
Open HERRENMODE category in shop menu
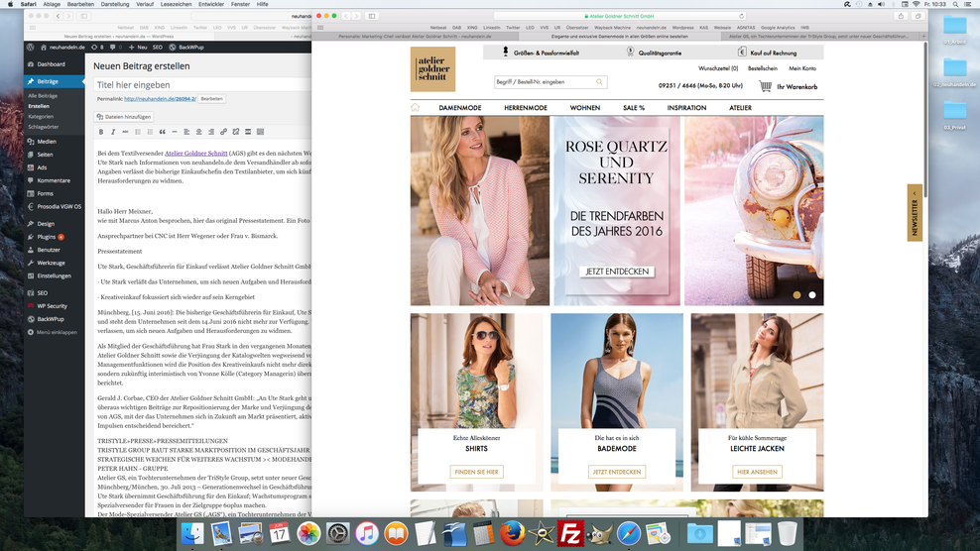point(526,107)
